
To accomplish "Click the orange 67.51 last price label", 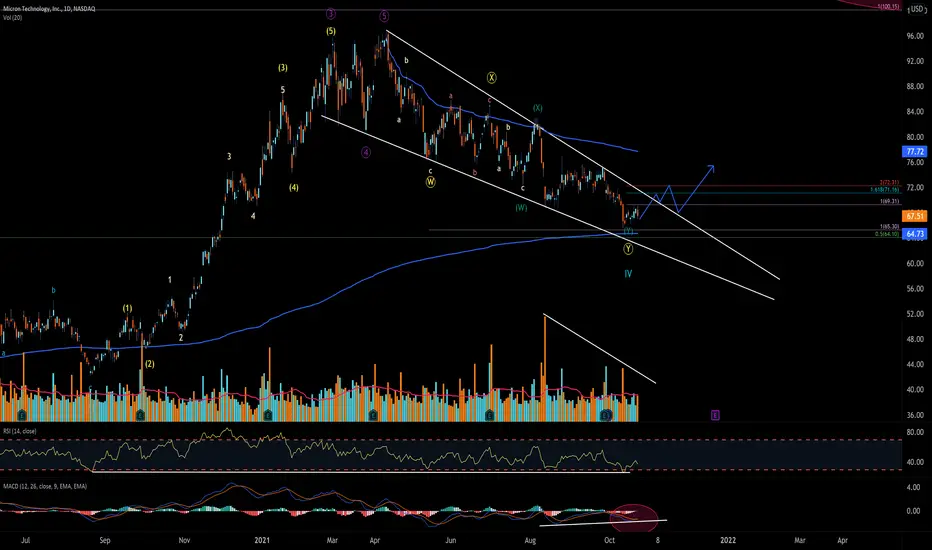I will [x=915, y=216].
